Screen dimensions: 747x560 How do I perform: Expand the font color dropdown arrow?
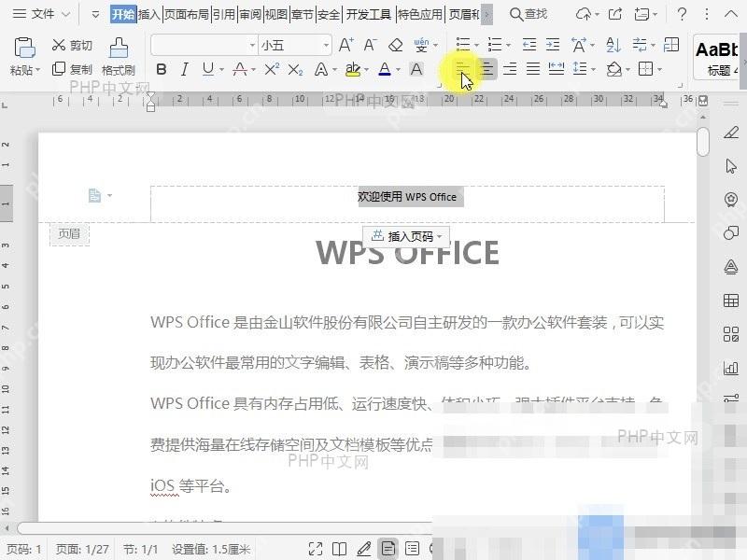point(399,70)
